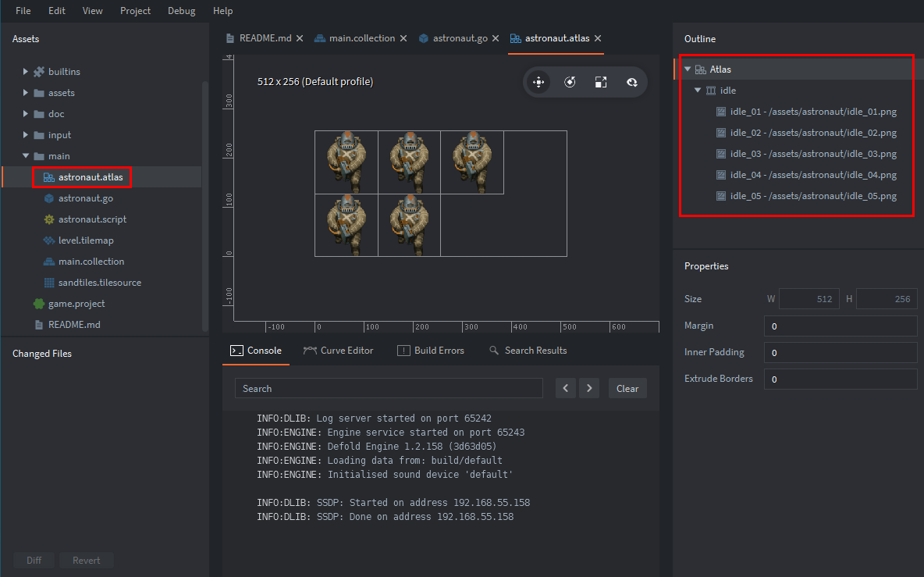The height and width of the screenshot is (577, 924).
Task: Collapse the idle animation node
Action: pos(697,91)
